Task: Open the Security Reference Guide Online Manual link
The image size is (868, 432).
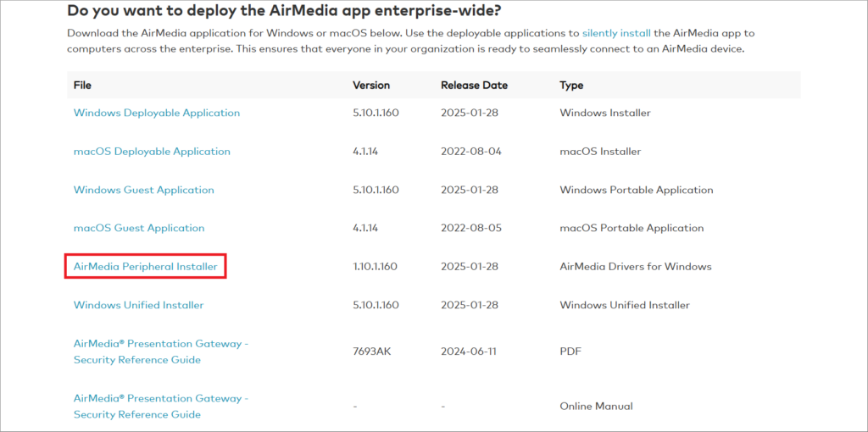Action: tap(161, 406)
